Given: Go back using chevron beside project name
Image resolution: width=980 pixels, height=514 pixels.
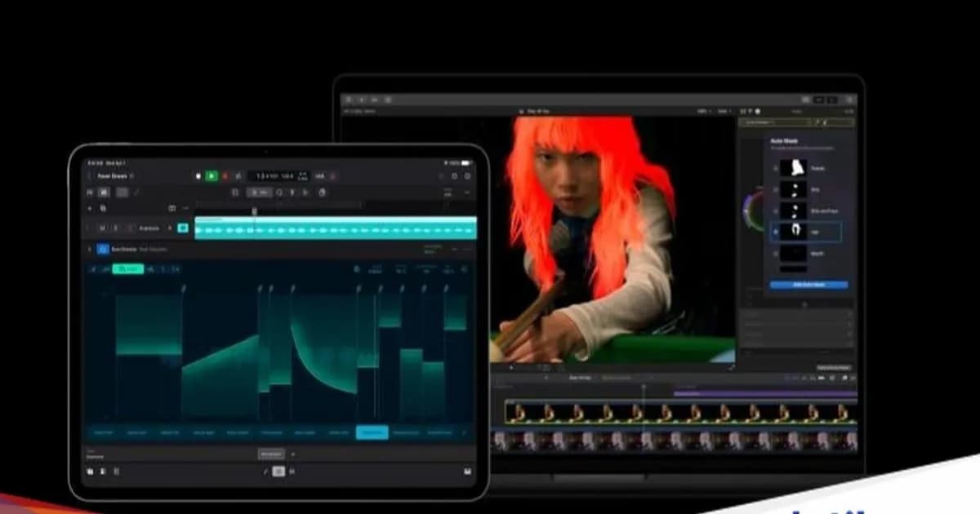Looking at the screenshot, I should tap(90, 175).
